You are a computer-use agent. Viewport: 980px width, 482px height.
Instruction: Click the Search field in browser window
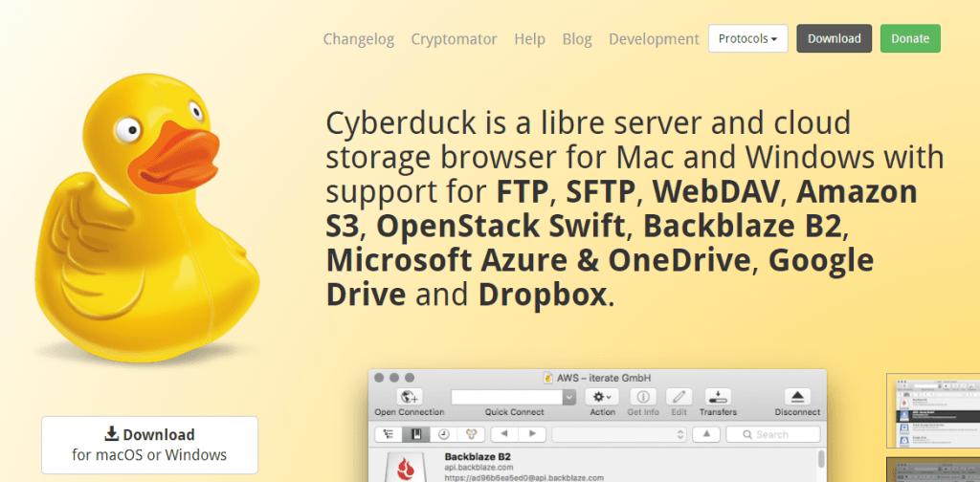click(x=773, y=434)
